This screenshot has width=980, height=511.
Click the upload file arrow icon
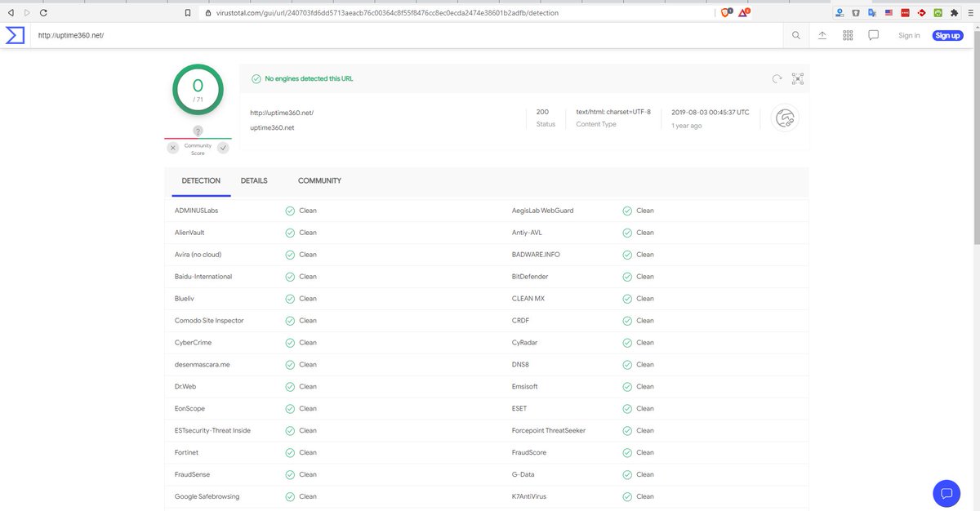(822, 36)
